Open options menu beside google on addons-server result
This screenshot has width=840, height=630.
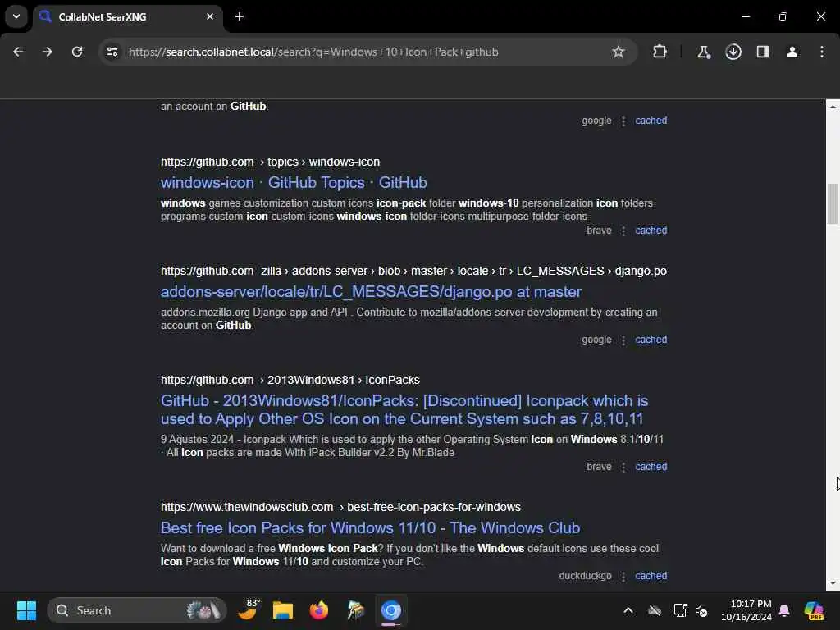pyautogui.click(x=623, y=340)
